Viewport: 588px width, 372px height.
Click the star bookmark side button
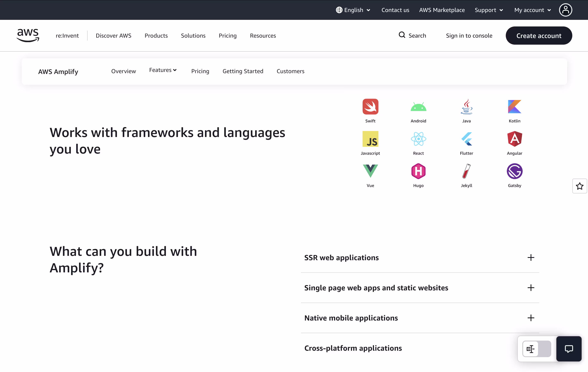580,186
